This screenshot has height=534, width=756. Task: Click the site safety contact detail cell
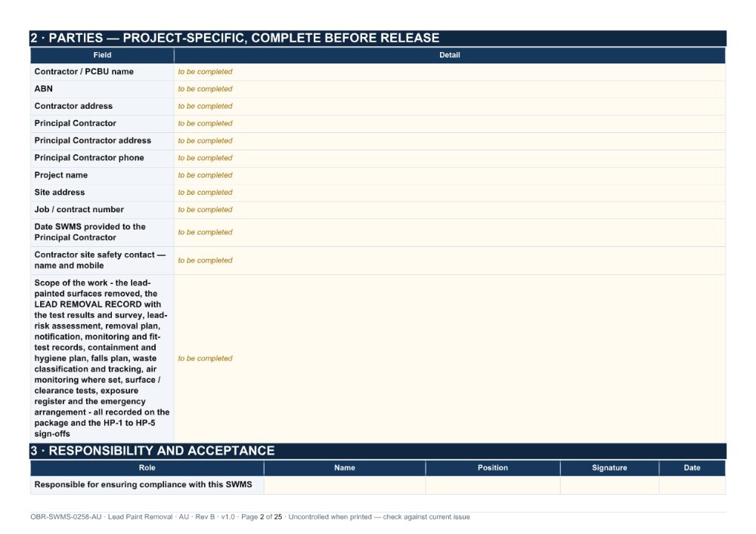(449, 261)
